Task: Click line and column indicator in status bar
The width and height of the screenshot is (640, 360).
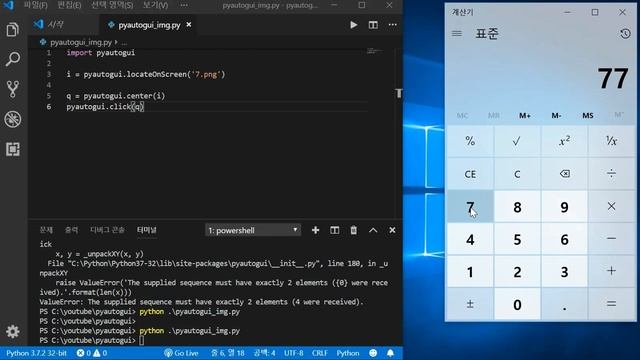Action: pyautogui.click(x=228, y=353)
